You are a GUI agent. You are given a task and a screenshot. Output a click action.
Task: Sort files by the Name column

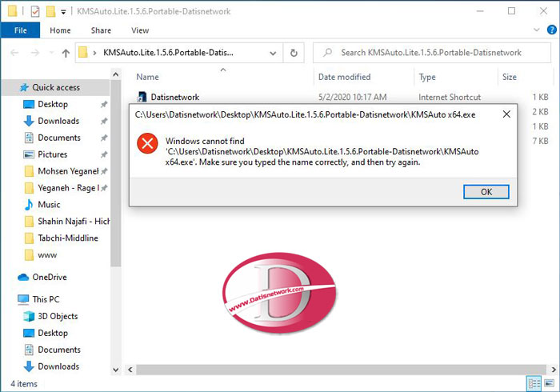click(x=147, y=77)
